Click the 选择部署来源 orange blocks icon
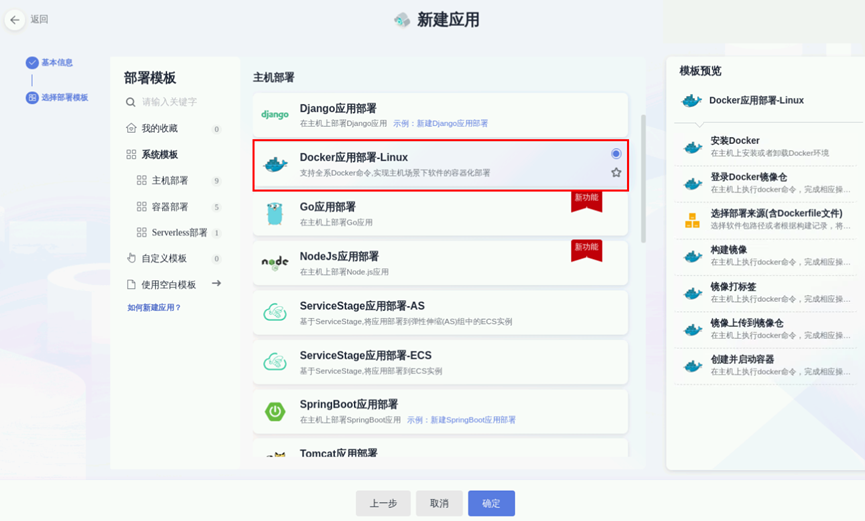The width and height of the screenshot is (865, 521). (x=692, y=220)
